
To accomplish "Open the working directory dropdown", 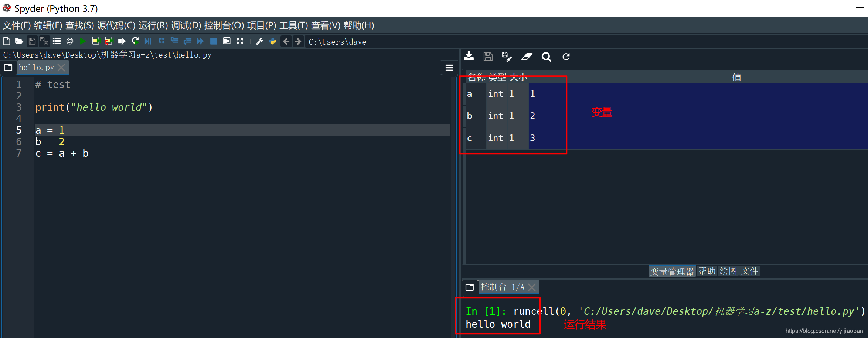I will [x=337, y=41].
